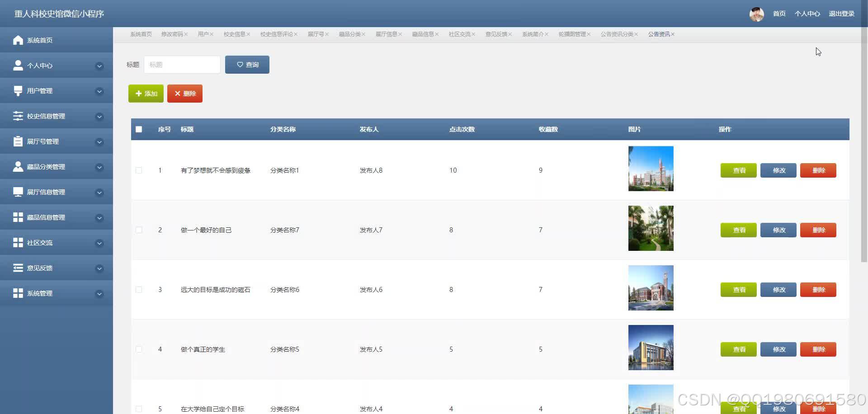Close the 展厅信息 tab
Viewport: 868px width, 414px height.
400,34
